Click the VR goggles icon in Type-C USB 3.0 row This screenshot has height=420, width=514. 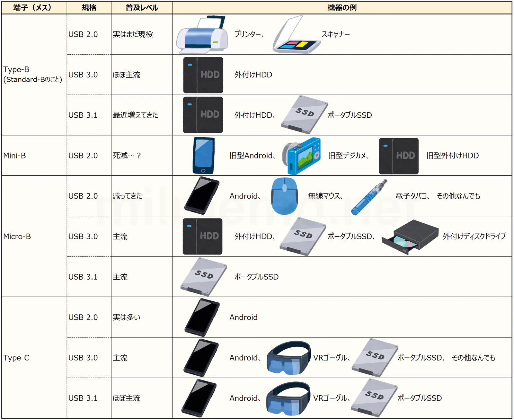coord(289,358)
